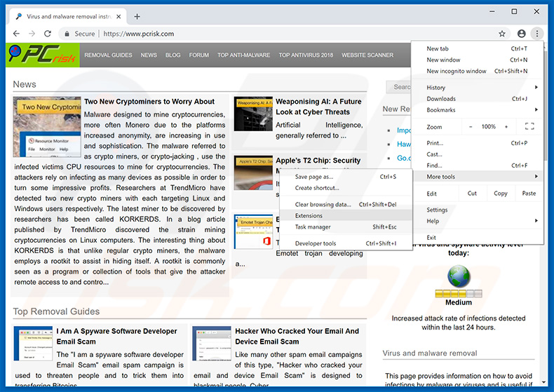554x392 pixels.
Task: Select Clear browsing data... option
Action: pos(346,205)
